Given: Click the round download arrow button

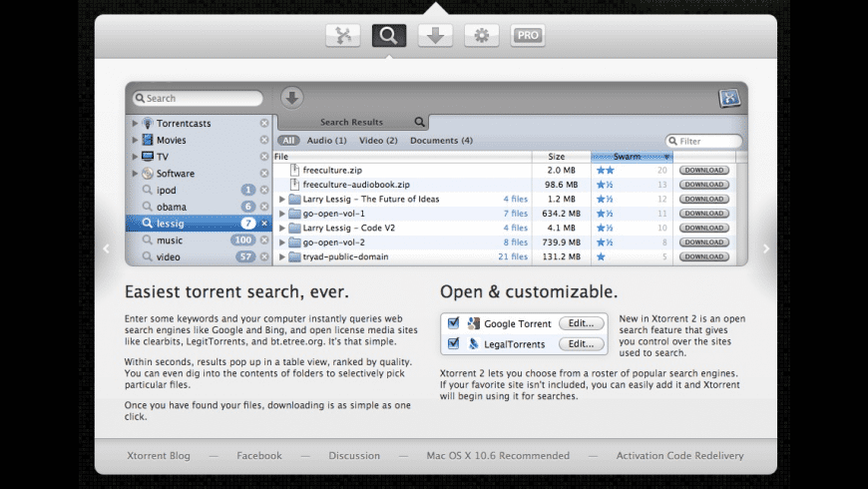Looking at the screenshot, I should tap(291, 98).
